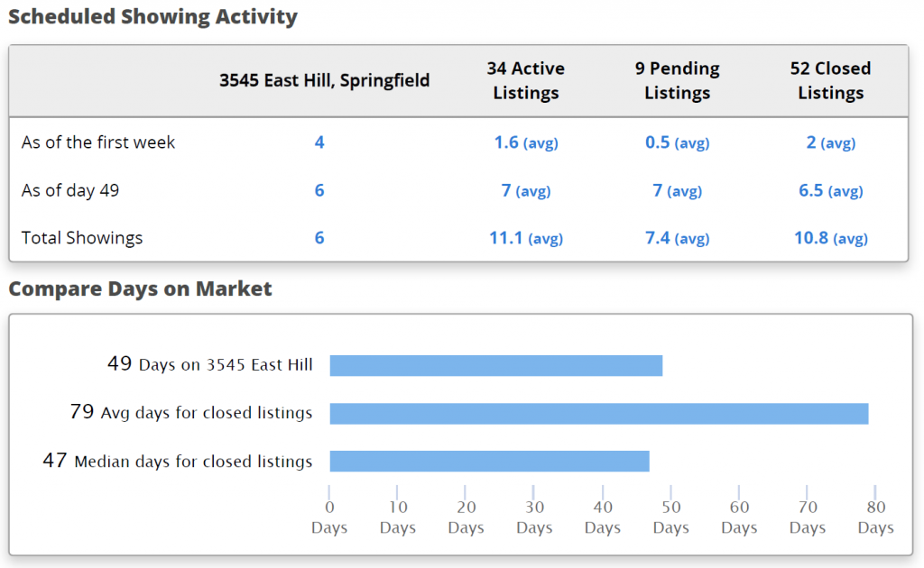Select the 3545 East Hill, Springfield header
This screenshot has width=924, height=568.
325,80
